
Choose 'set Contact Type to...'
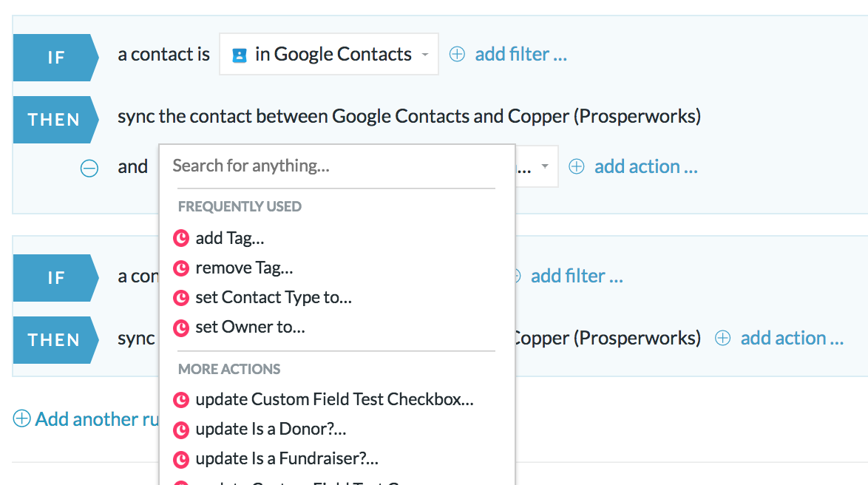pyautogui.click(x=274, y=297)
